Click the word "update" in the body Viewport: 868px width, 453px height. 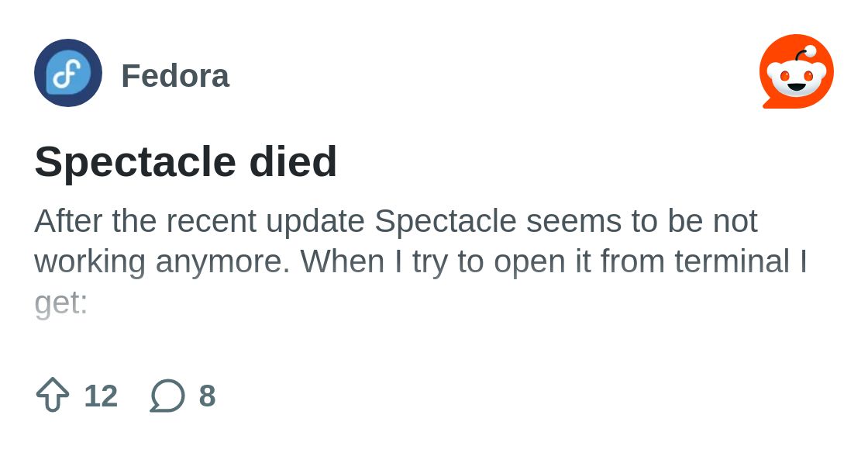(315, 221)
